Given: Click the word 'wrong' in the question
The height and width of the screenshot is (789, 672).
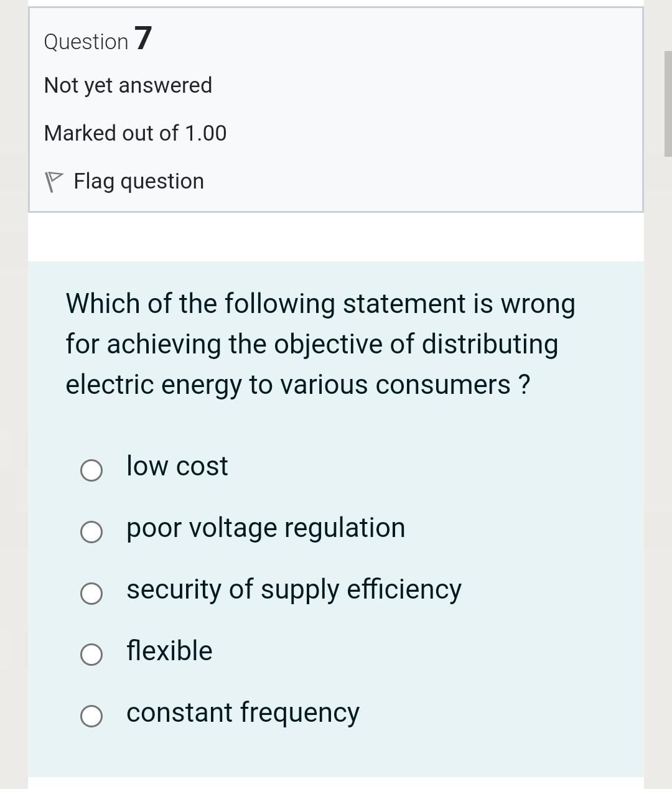Looking at the screenshot, I should tap(538, 304).
